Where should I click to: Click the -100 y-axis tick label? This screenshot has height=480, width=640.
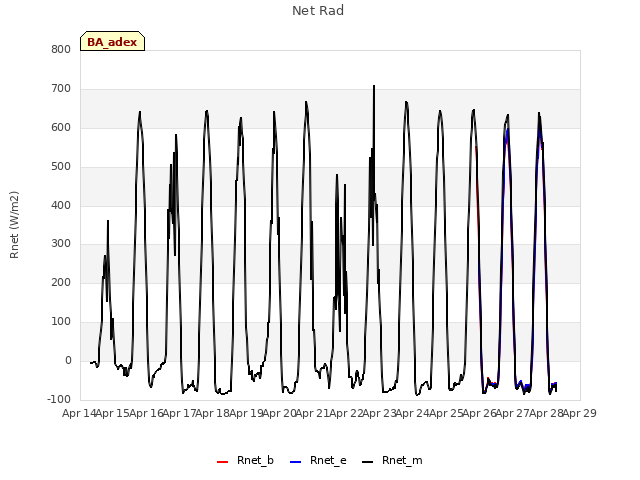pyautogui.click(x=59, y=399)
